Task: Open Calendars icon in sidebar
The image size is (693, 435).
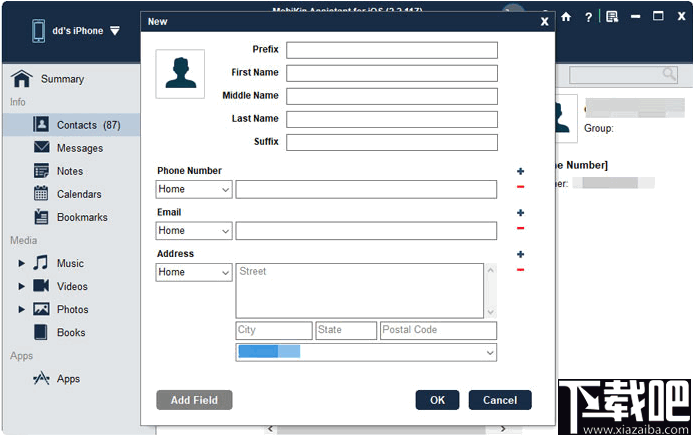Action: tap(41, 193)
